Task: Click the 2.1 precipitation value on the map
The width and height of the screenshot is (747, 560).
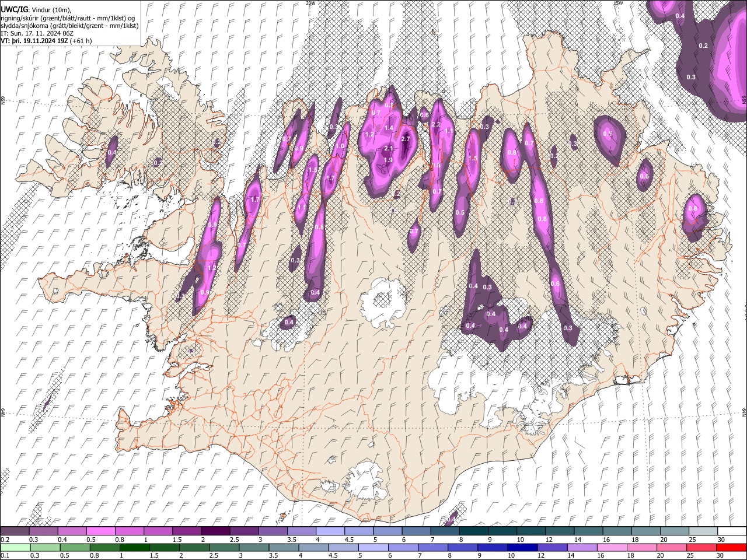Action: coord(388,149)
